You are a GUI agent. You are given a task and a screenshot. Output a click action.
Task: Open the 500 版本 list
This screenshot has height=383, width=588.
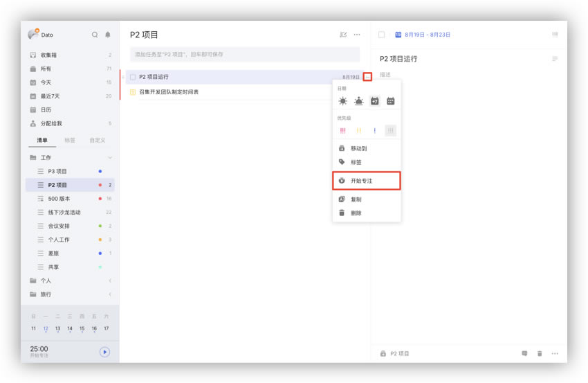click(70, 199)
